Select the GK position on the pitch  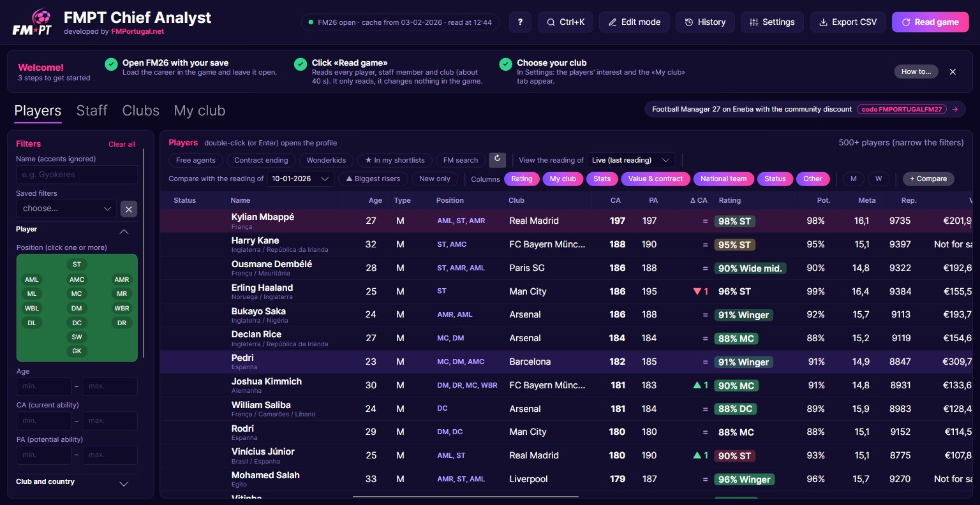[x=77, y=351]
